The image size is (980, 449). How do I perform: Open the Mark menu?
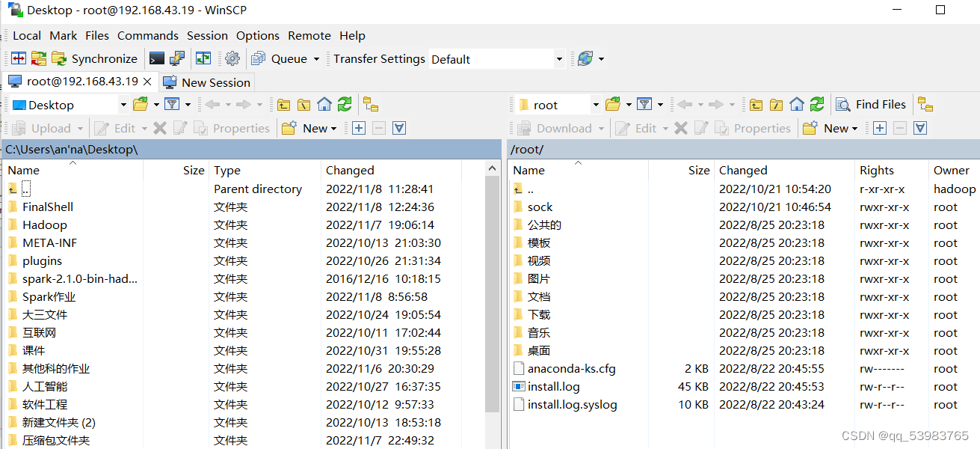[x=64, y=35]
